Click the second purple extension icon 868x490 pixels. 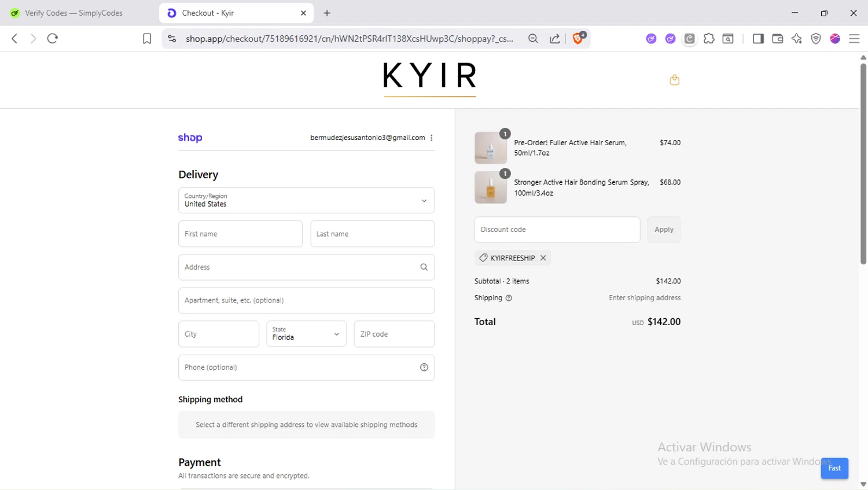pos(671,39)
